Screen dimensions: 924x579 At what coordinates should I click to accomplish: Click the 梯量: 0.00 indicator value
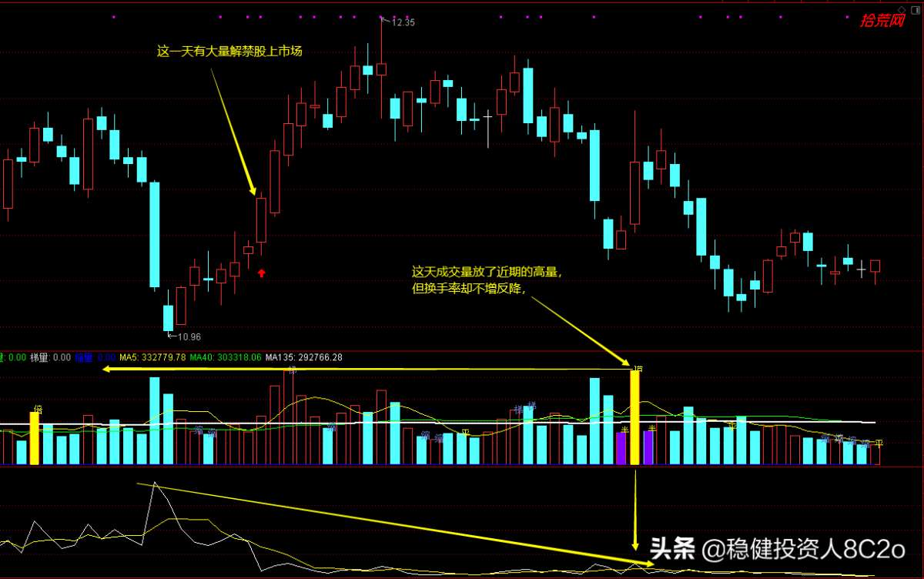point(50,357)
